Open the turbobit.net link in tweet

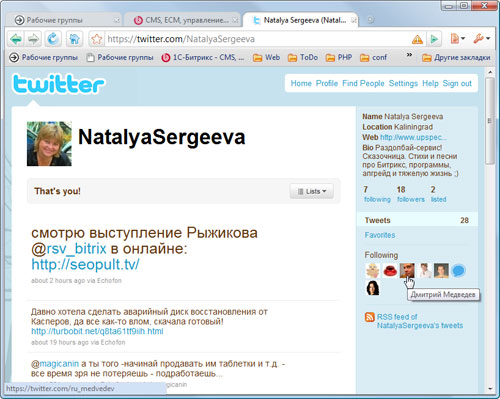[x=97, y=331]
